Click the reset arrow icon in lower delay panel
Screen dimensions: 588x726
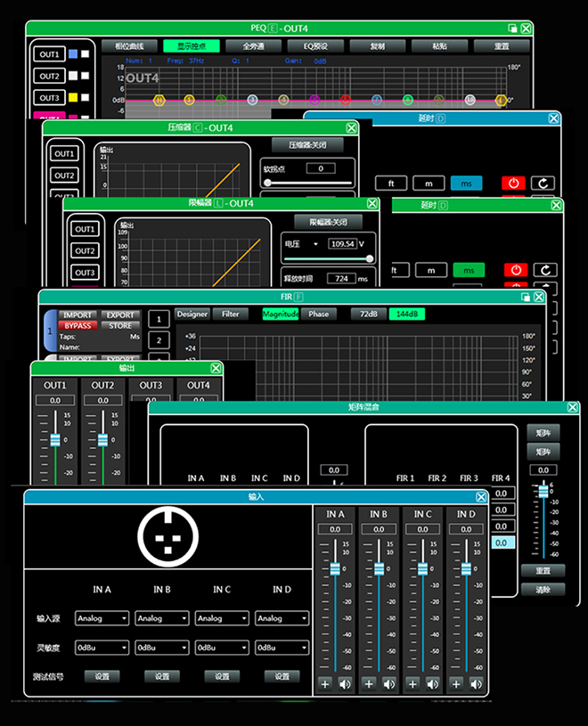[543, 270]
